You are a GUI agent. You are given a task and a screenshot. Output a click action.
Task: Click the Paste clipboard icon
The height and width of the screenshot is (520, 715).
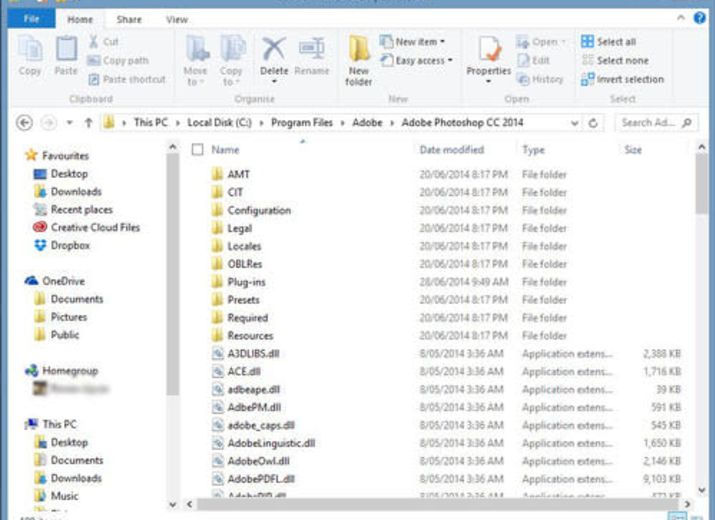[67, 49]
